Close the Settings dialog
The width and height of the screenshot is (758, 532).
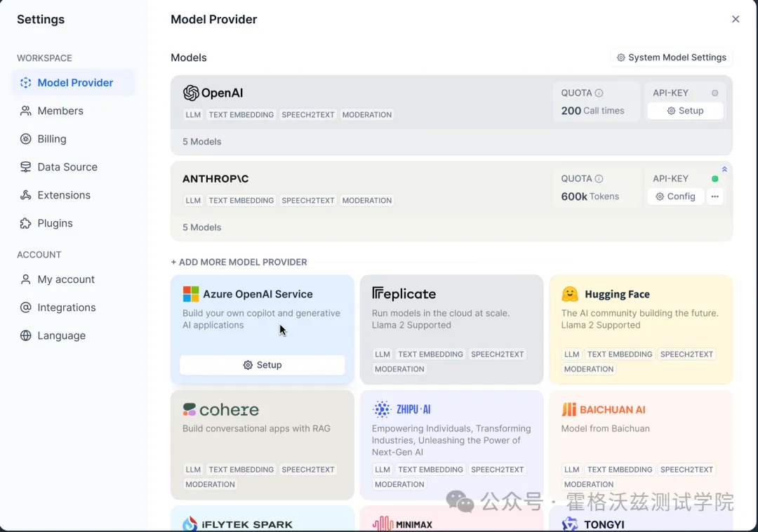tap(736, 19)
